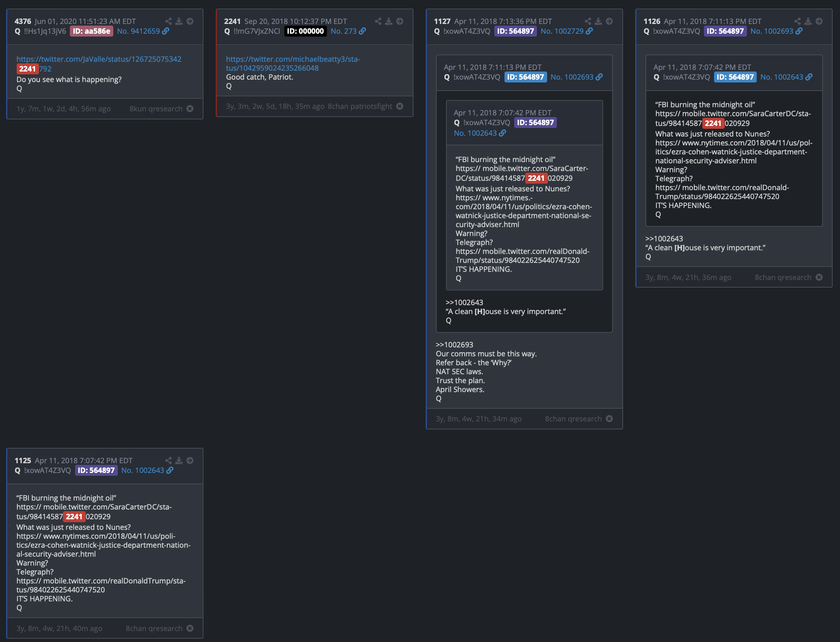Share post 1126 using share icon
Screen dimensions: 840x642
tap(797, 21)
